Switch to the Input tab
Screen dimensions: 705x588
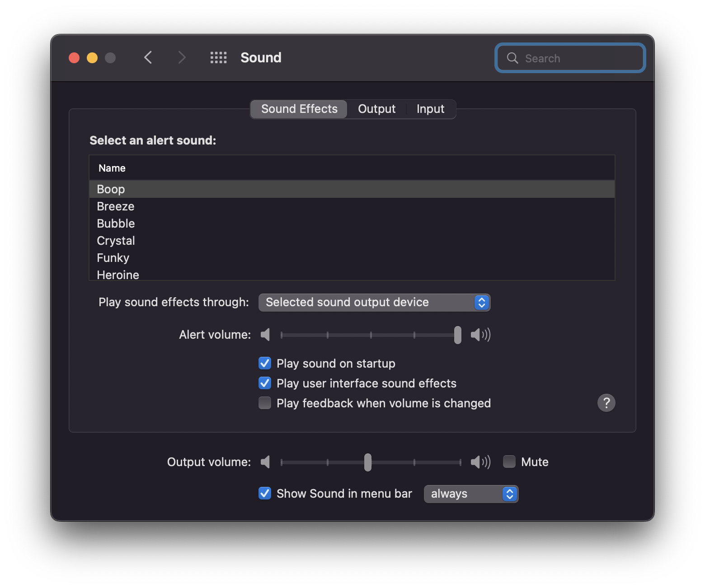(430, 109)
